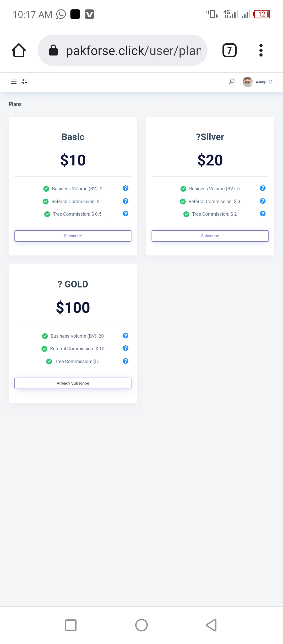The width and height of the screenshot is (283, 644).
Task: Click help icon for Silver Business Volume
Action: pyautogui.click(x=263, y=188)
